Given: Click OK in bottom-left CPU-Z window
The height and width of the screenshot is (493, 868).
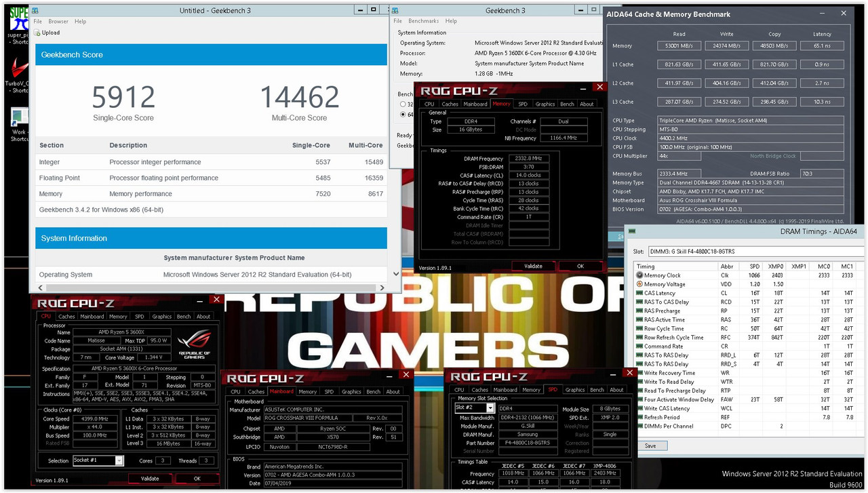Looking at the screenshot, I should click(197, 478).
